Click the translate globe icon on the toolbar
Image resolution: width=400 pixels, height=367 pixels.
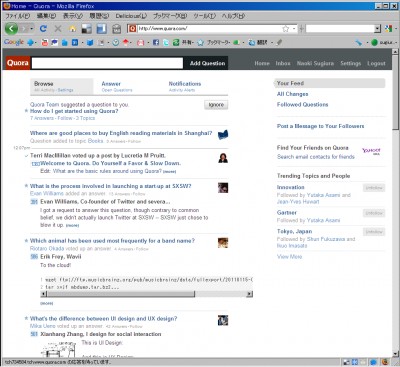point(252,42)
